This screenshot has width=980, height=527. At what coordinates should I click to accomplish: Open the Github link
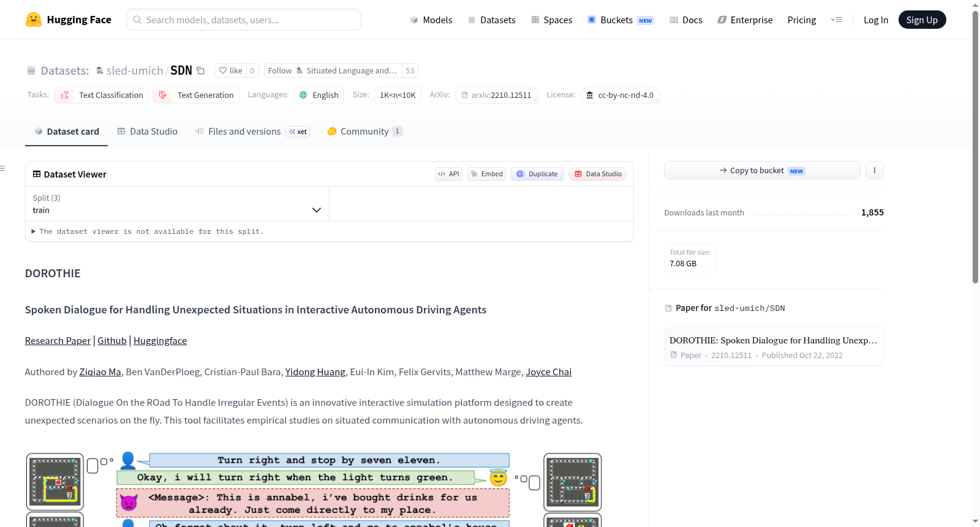pos(112,341)
